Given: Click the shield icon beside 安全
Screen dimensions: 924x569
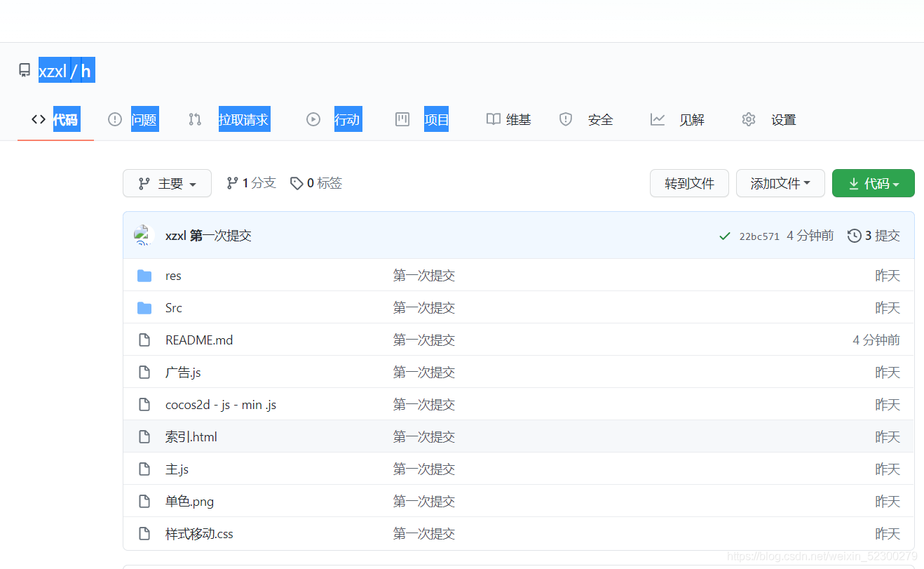Looking at the screenshot, I should pyautogui.click(x=566, y=119).
